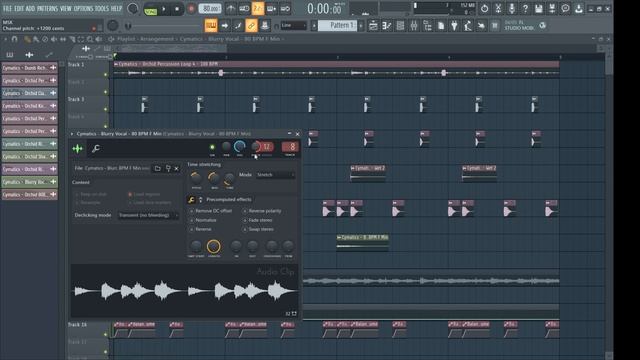Toggle the highlighted piano keyboard button
The height and width of the screenshot is (360, 640).
[211, 26]
